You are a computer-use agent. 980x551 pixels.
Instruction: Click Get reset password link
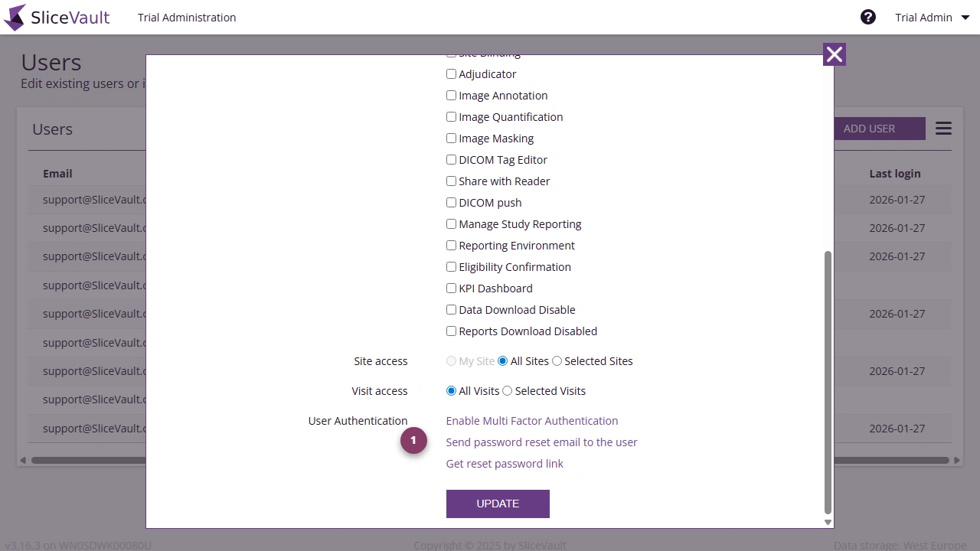pos(505,463)
